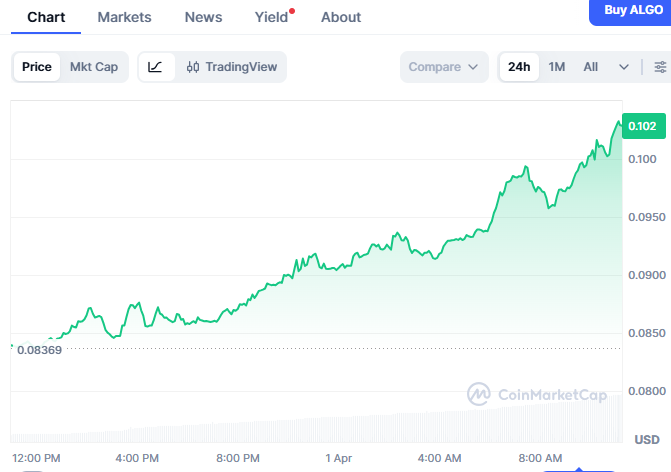Open the News tab
The width and height of the screenshot is (671, 472).
204,17
